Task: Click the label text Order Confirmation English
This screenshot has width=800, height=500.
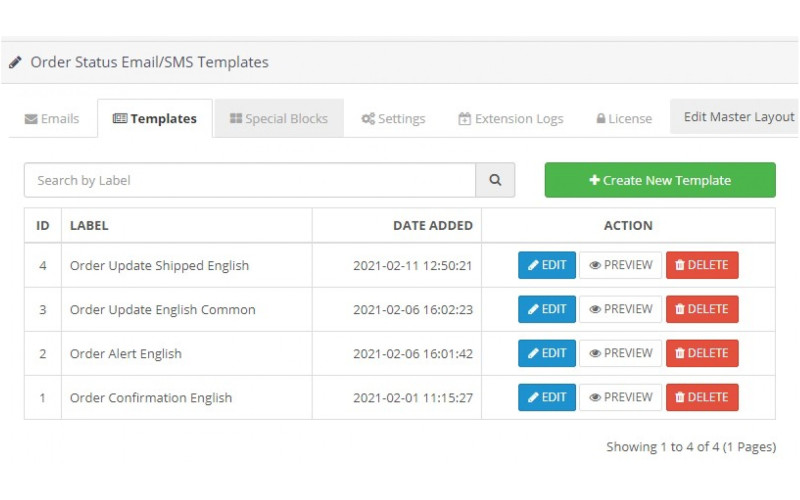Action: click(151, 398)
